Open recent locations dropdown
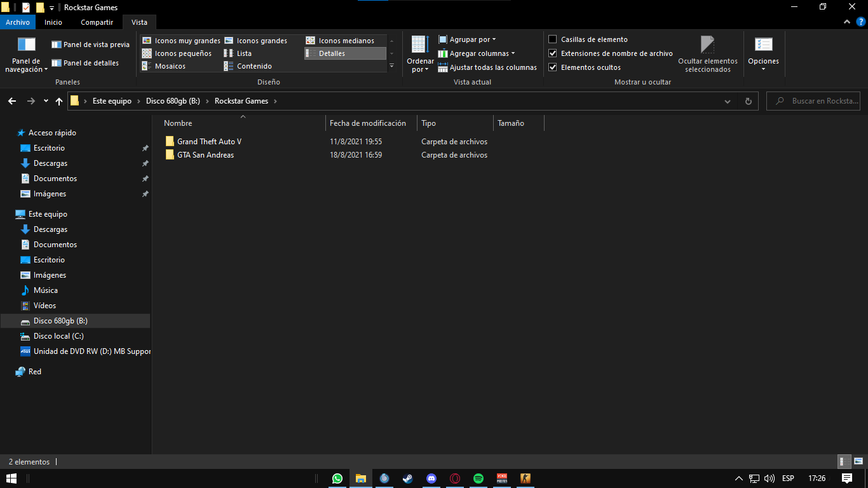Viewport: 868px width, 488px height. pyautogui.click(x=46, y=101)
